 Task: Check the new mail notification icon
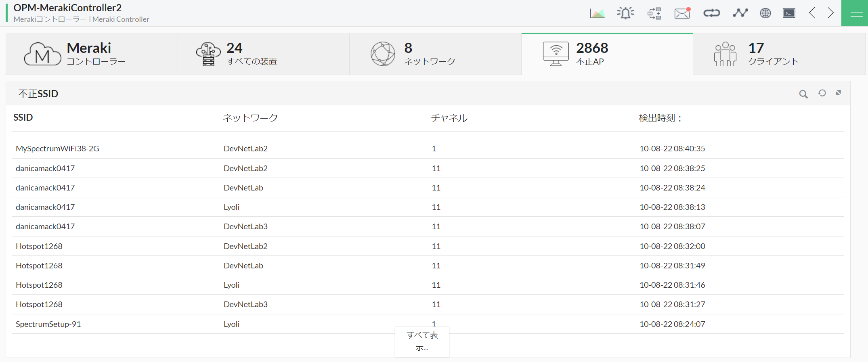681,13
